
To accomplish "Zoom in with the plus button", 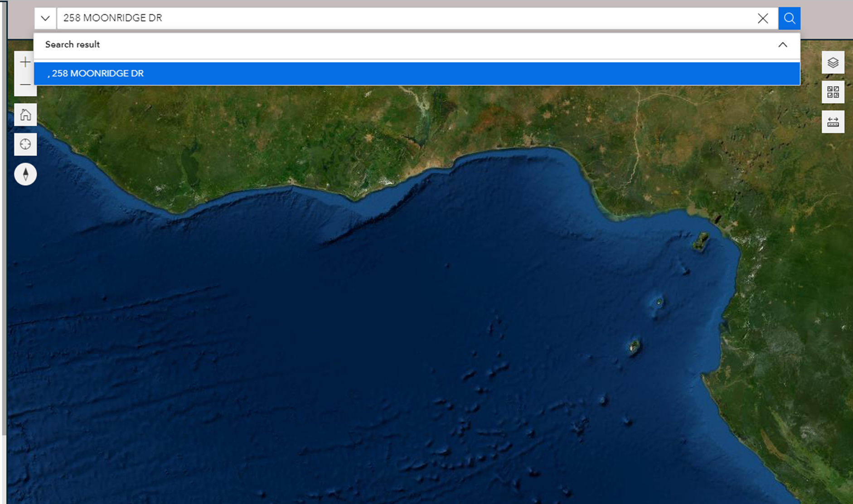I will point(25,62).
